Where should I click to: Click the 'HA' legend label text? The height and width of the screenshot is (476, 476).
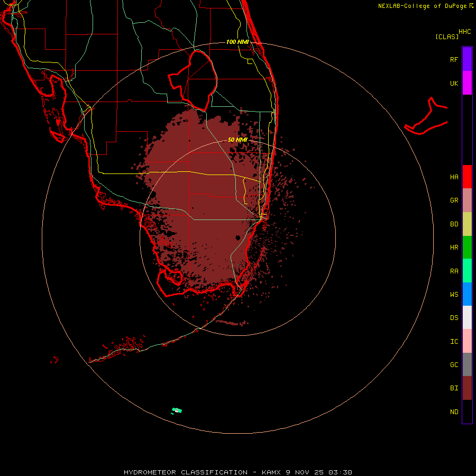[454, 177]
